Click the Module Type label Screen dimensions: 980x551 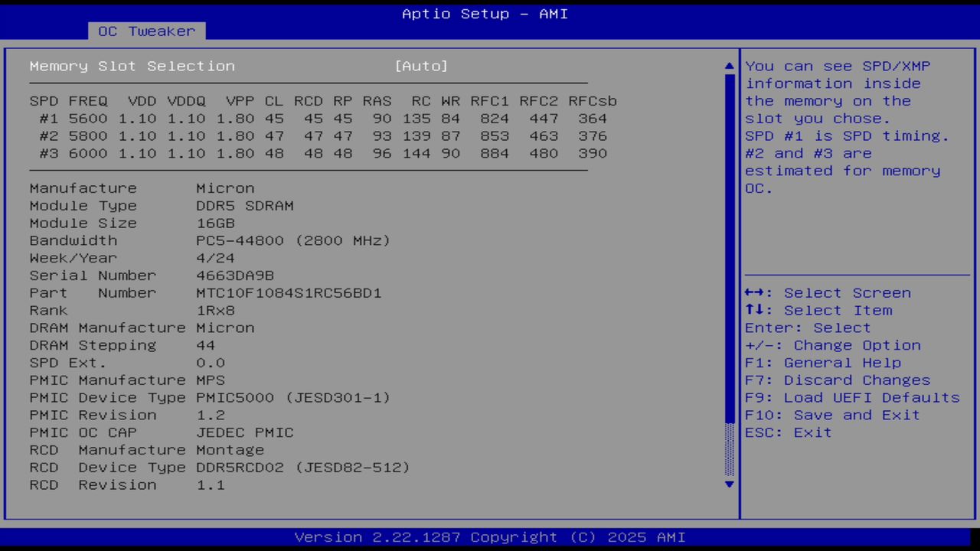pos(83,206)
